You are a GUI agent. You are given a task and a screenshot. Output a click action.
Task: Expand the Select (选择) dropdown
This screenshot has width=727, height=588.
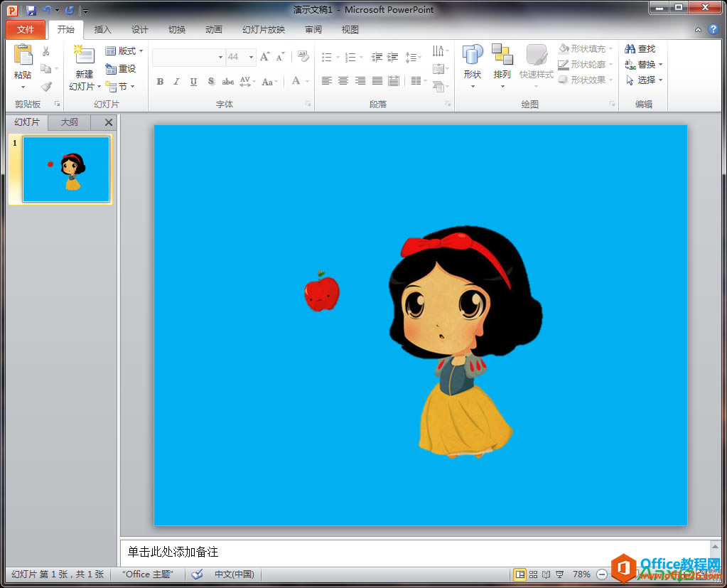tap(644, 80)
